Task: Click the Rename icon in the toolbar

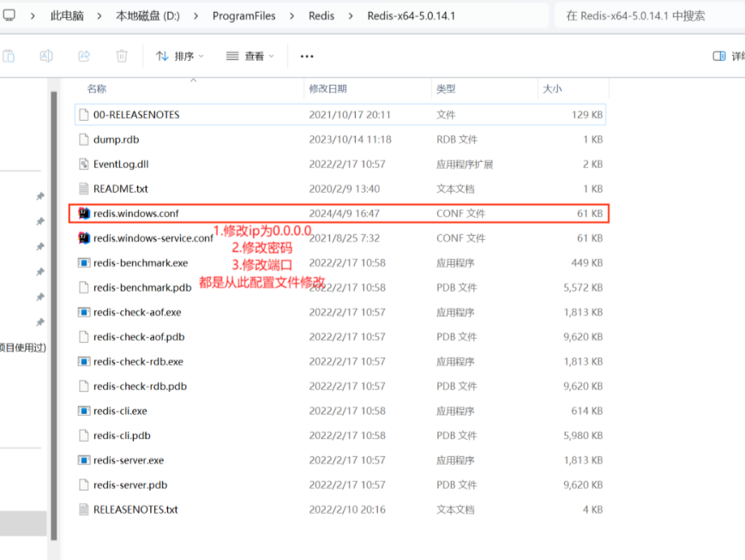Action: (x=45, y=56)
